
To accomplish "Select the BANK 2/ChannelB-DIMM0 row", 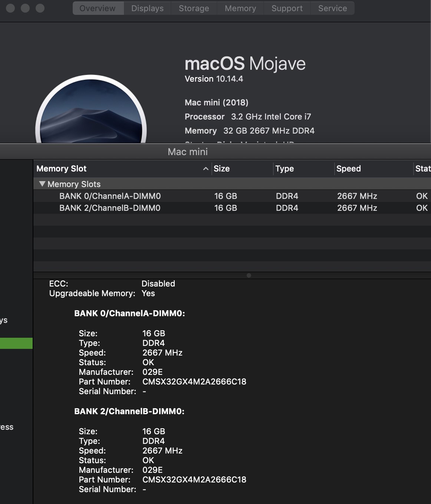I will (232, 208).
